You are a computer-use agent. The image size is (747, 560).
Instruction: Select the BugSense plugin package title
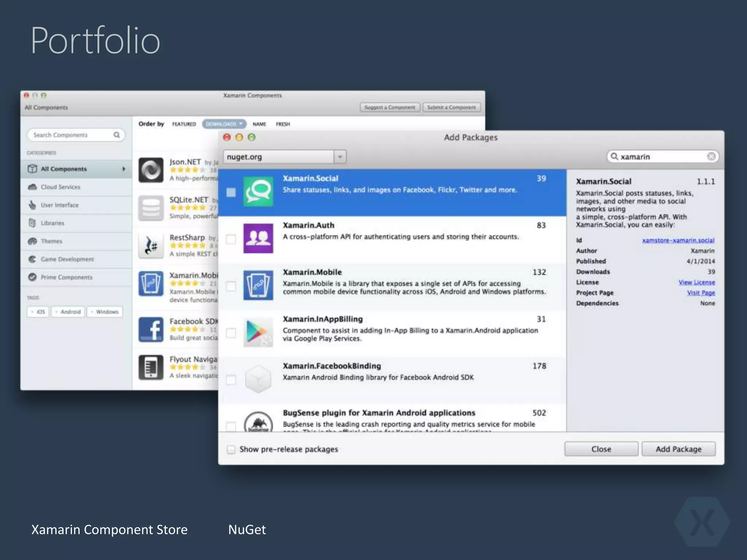click(379, 413)
